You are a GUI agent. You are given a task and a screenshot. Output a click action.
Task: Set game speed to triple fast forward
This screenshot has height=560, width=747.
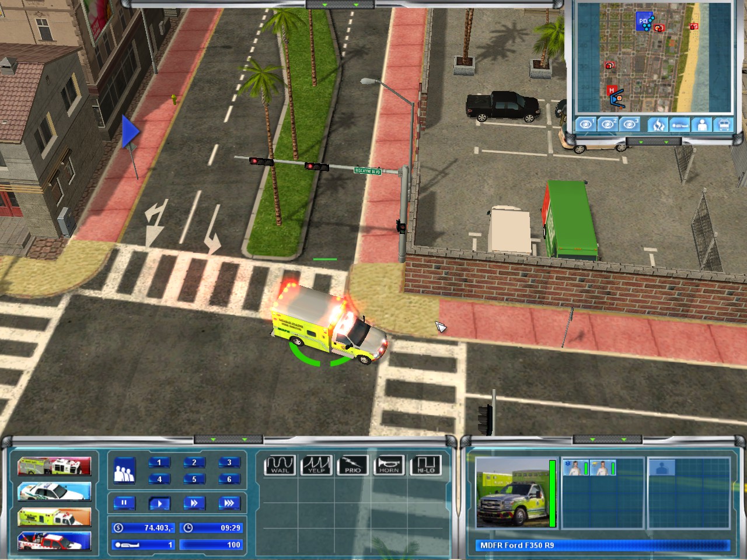pyautogui.click(x=229, y=503)
